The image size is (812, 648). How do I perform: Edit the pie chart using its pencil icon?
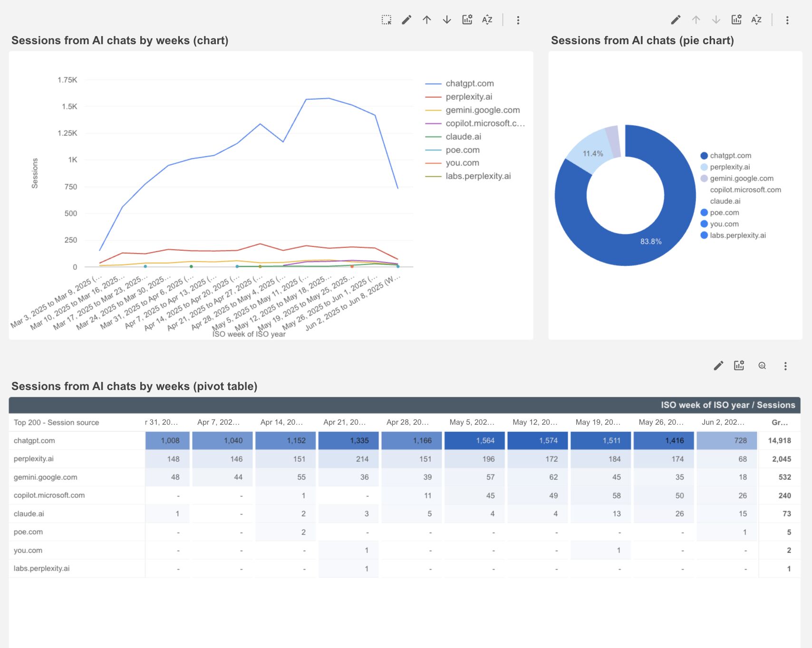tap(676, 20)
